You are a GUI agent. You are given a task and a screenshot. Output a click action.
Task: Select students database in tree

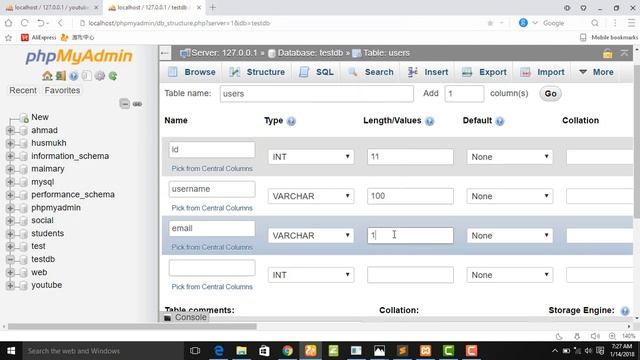pyautogui.click(x=47, y=233)
